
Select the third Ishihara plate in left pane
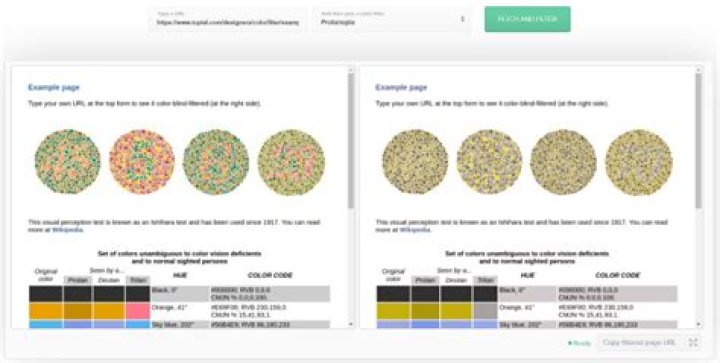[216, 162]
